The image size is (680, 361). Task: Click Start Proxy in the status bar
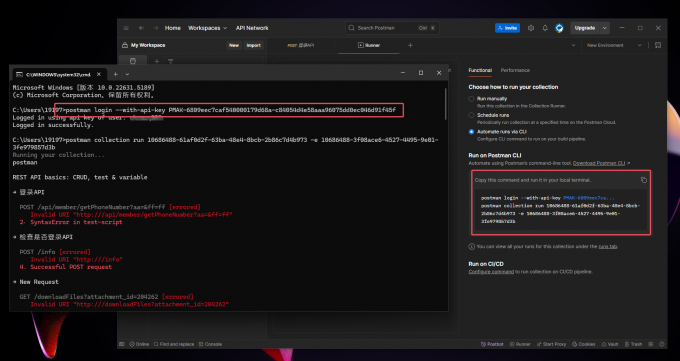(x=552, y=344)
